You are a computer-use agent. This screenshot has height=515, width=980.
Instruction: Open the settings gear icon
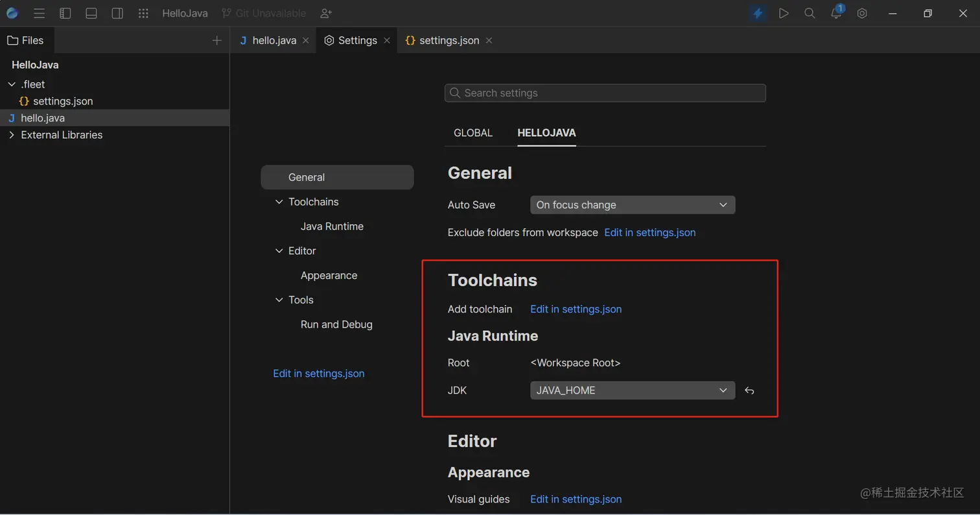tap(862, 13)
